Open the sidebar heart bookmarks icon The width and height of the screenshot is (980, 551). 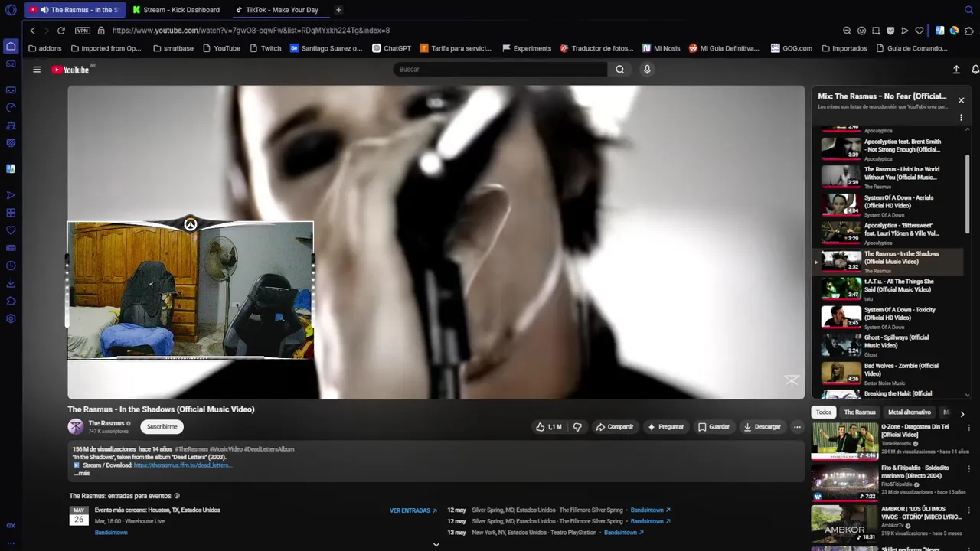click(11, 230)
